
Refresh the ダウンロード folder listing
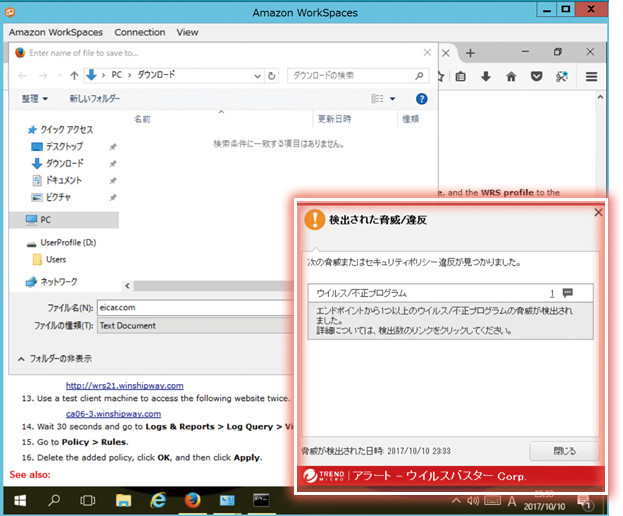(x=272, y=75)
